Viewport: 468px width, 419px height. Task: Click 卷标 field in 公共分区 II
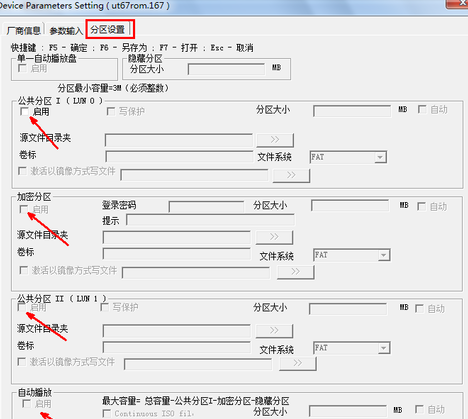(x=177, y=347)
